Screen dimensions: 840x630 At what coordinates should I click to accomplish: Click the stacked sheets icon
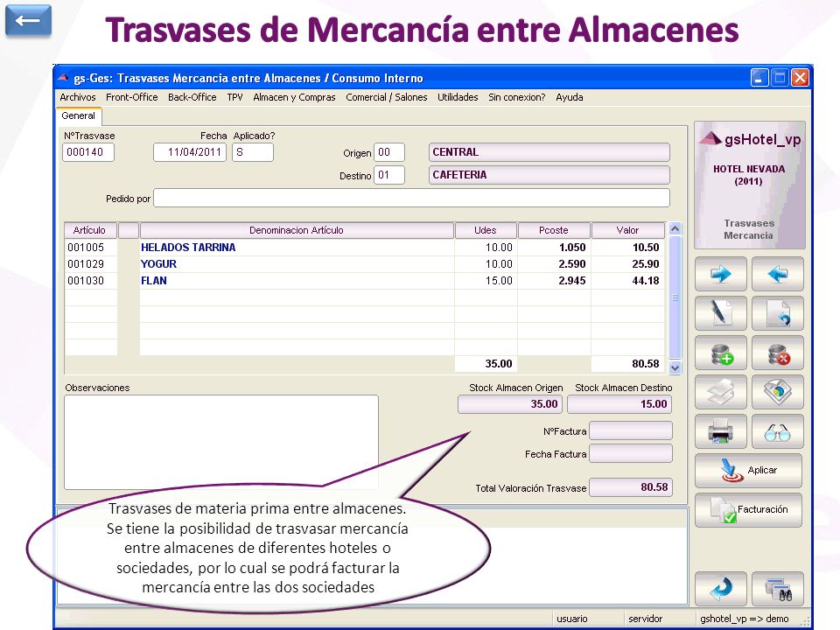(x=720, y=392)
